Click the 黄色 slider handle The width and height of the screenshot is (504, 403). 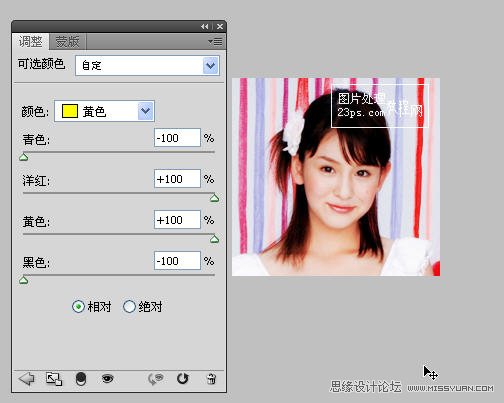215,239
